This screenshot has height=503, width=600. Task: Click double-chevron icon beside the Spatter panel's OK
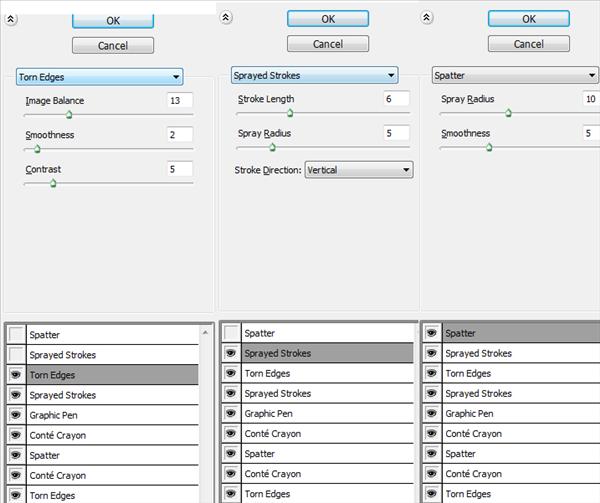[427, 17]
